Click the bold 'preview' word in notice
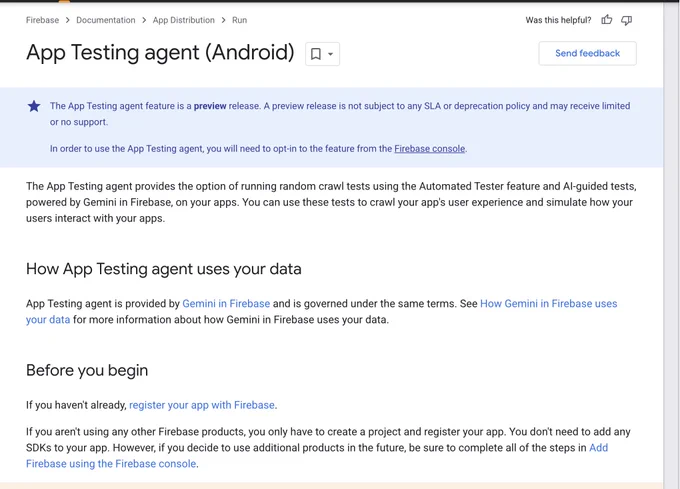The width and height of the screenshot is (680, 489). tap(210, 106)
